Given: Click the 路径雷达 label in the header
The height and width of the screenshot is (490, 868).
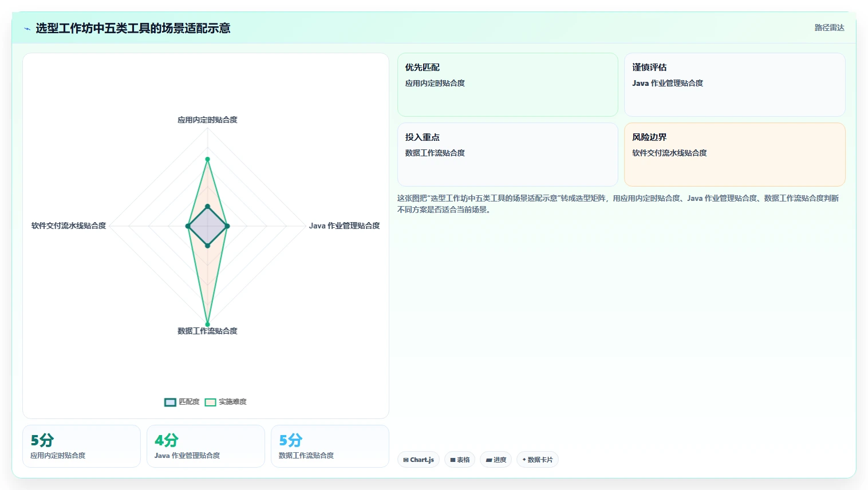Looking at the screenshot, I should coord(829,27).
